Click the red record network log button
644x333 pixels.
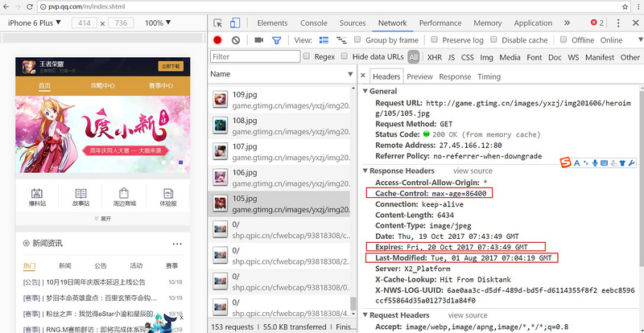pyautogui.click(x=217, y=40)
